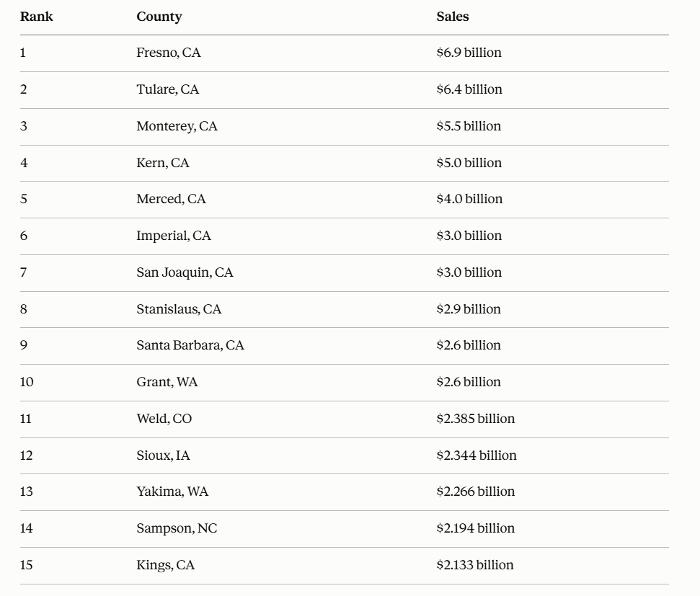Click Grant, WA county cell
700x596 pixels.
coord(167,382)
